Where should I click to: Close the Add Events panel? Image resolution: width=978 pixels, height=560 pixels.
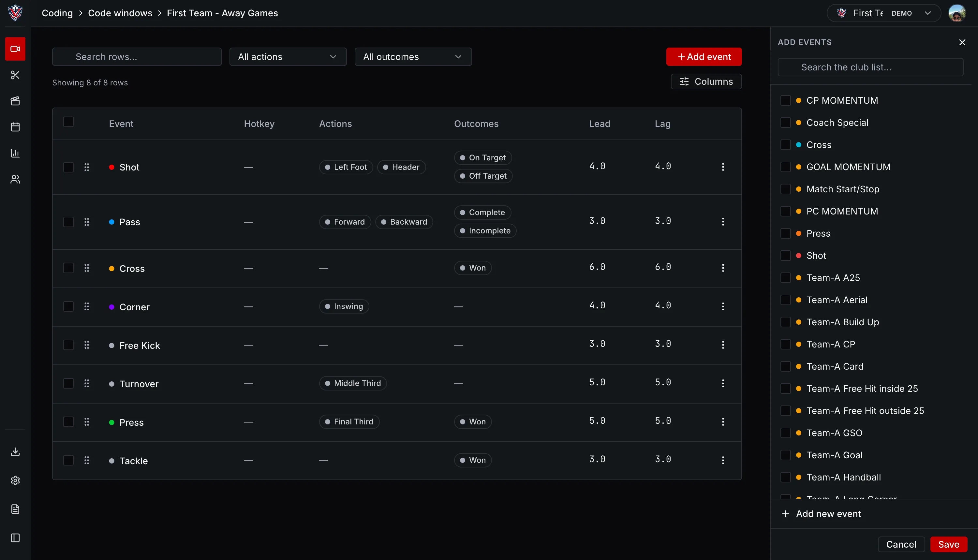click(962, 42)
